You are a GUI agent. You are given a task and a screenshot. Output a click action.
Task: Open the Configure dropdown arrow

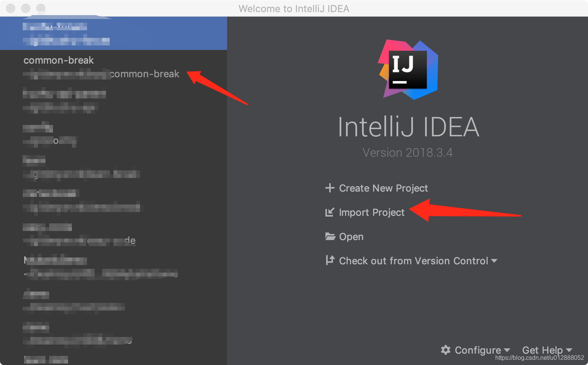[507, 350]
